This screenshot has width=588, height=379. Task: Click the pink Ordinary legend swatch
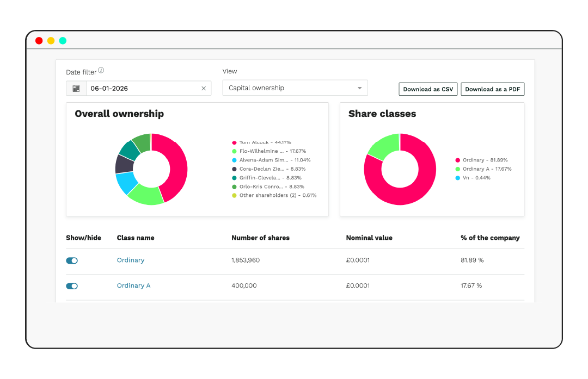[458, 160]
